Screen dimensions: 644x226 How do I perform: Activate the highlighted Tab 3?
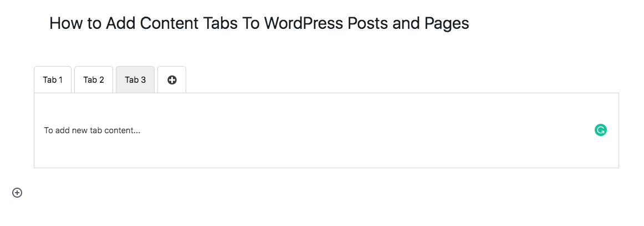point(135,80)
